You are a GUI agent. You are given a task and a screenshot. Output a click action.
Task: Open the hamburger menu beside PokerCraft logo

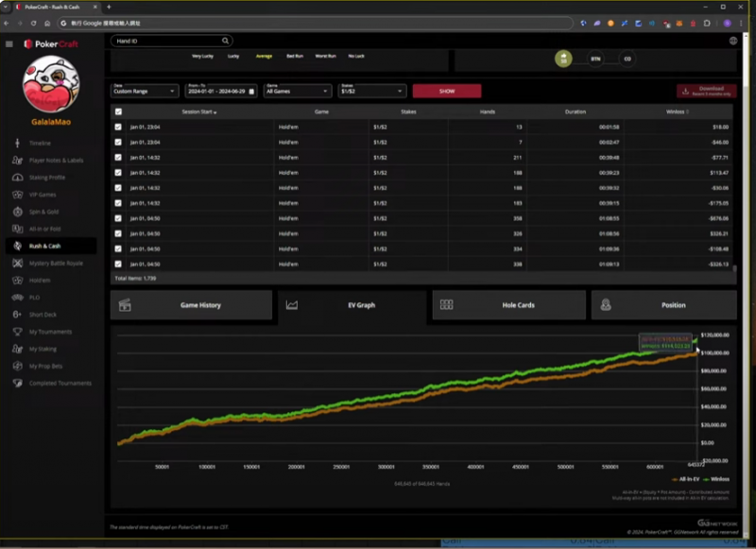[x=9, y=43]
